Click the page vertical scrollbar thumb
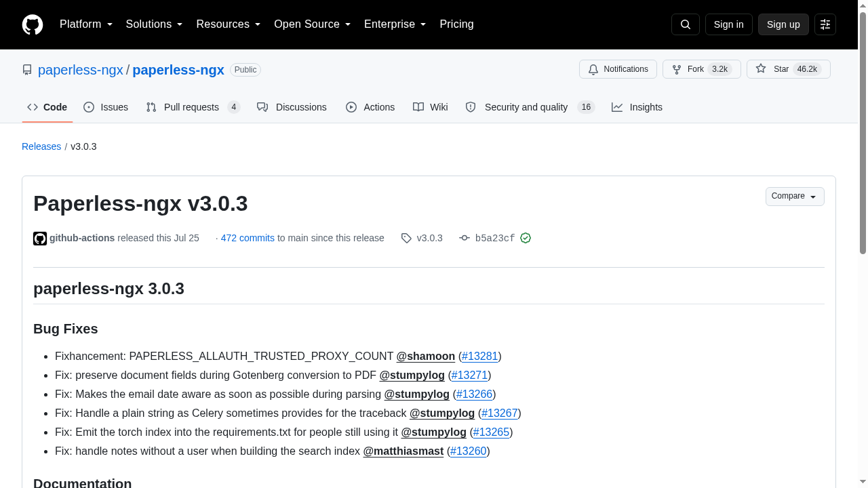This screenshot has height=488, width=868. tap(863, 132)
